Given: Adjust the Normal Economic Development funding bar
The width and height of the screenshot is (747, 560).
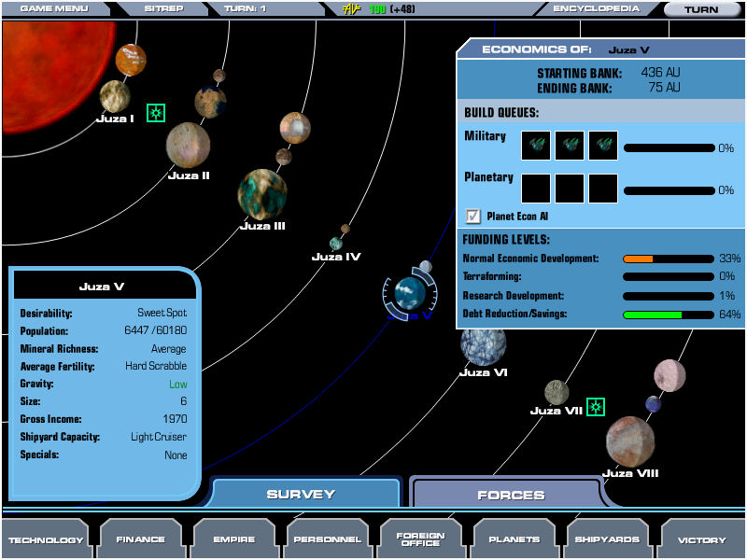Looking at the screenshot, I should pyautogui.click(x=668, y=259).
